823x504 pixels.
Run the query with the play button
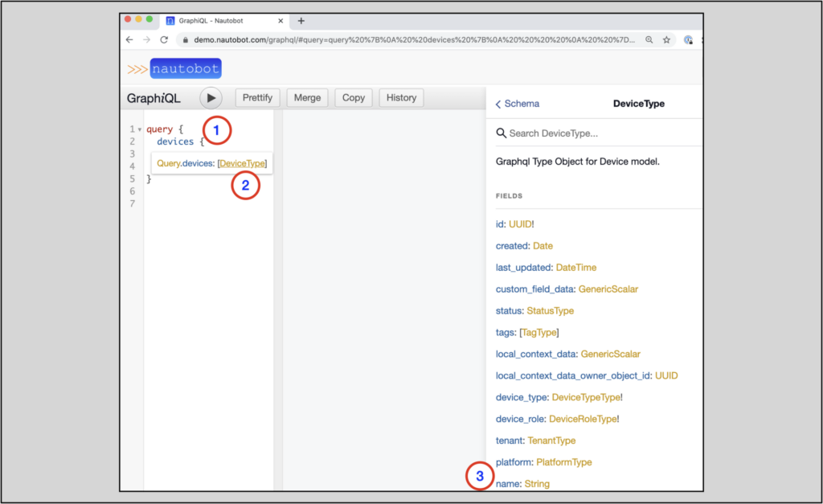point(211,97)
